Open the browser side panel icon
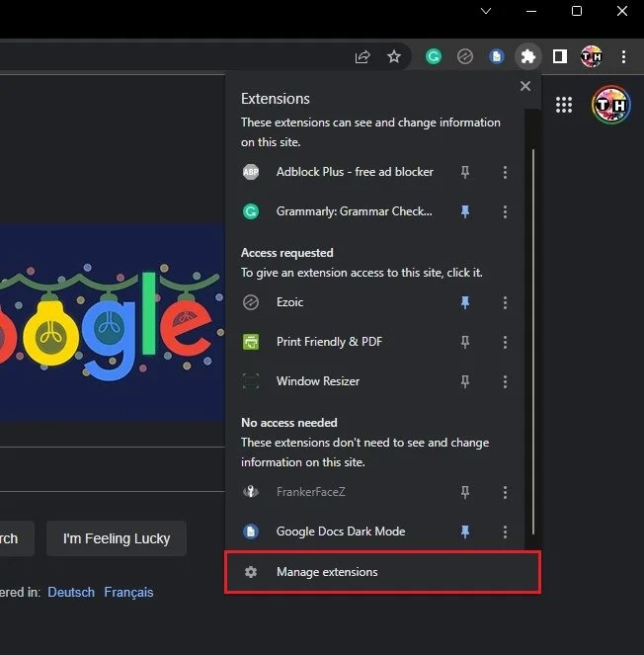Viewport: 644px width, 655px height. coord(560,56)
